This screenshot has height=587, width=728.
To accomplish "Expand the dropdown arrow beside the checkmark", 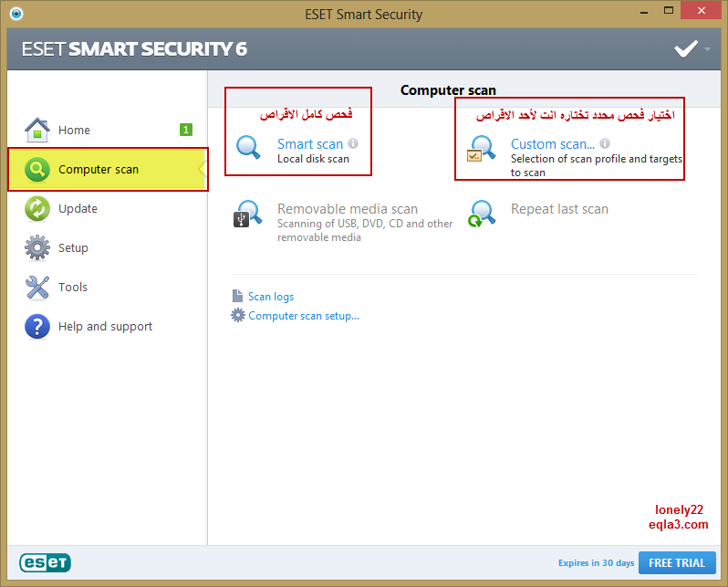I will (707, 48).
